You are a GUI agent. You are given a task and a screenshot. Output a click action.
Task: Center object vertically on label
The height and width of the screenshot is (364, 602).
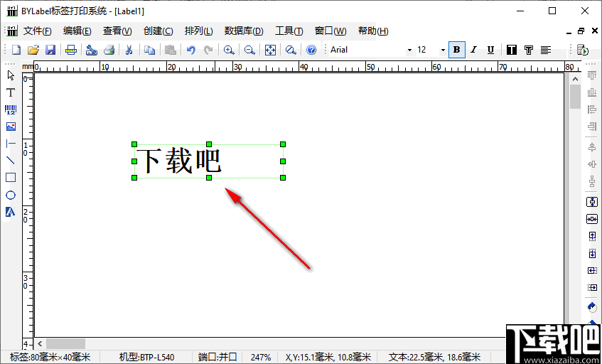(592, 202)
